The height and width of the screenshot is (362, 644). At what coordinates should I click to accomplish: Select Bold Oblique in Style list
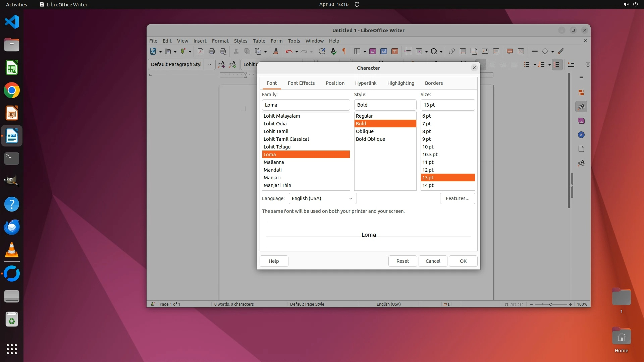pyautogui.click(x=370, y=139)
